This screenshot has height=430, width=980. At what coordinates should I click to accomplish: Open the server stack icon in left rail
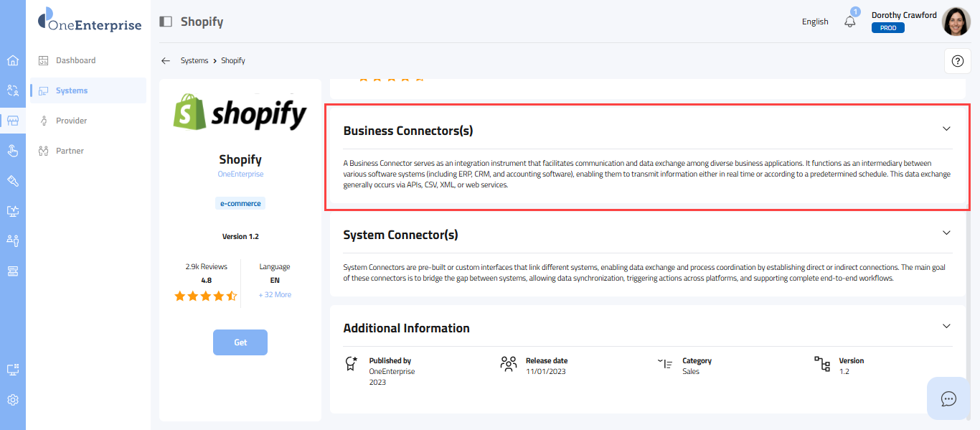tap(12, 271)
